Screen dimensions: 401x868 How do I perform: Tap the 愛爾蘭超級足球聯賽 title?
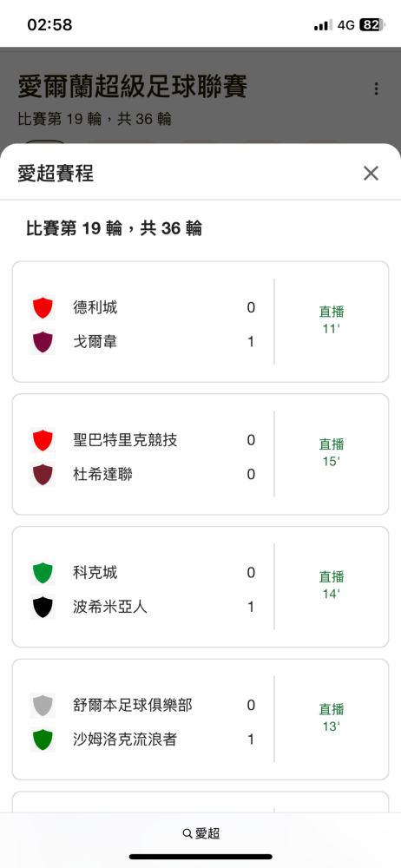click(x=133, y=87)
